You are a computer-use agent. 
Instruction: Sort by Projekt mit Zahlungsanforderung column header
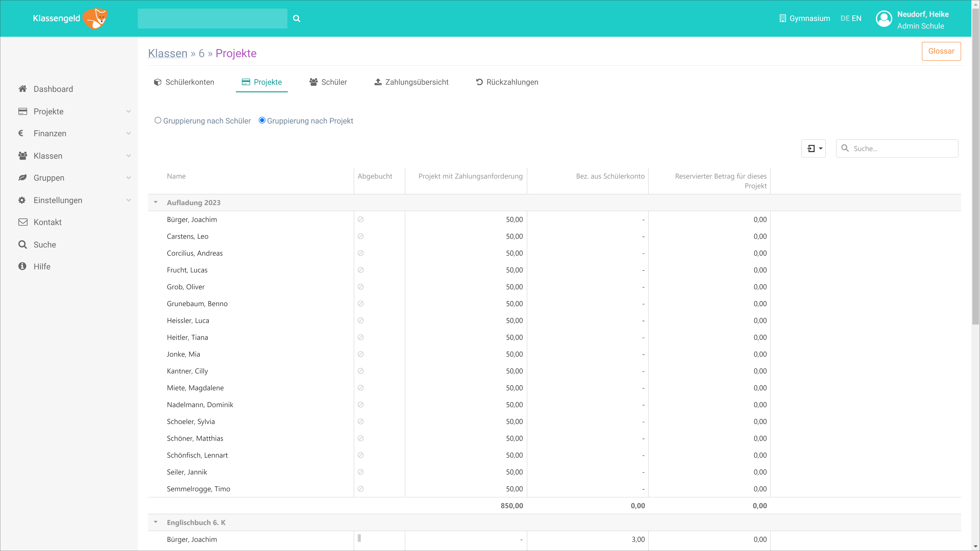click(470, 176)
